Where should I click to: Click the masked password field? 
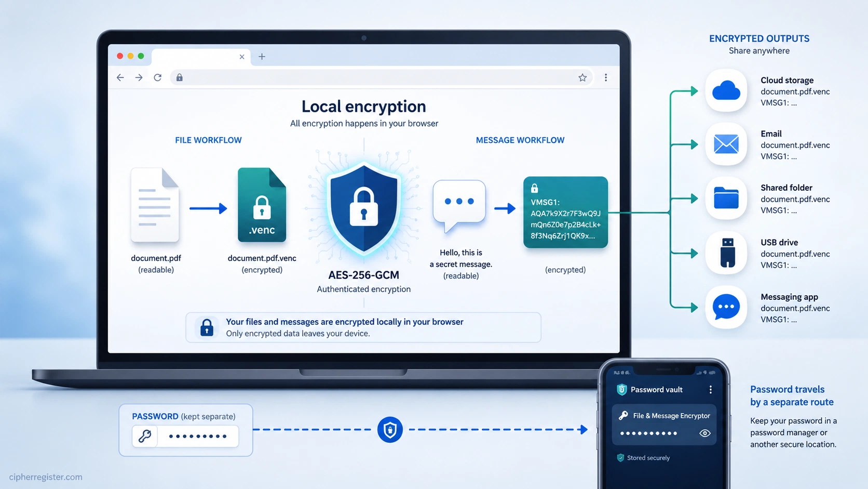pyautogui.click(x=198, y=436)
